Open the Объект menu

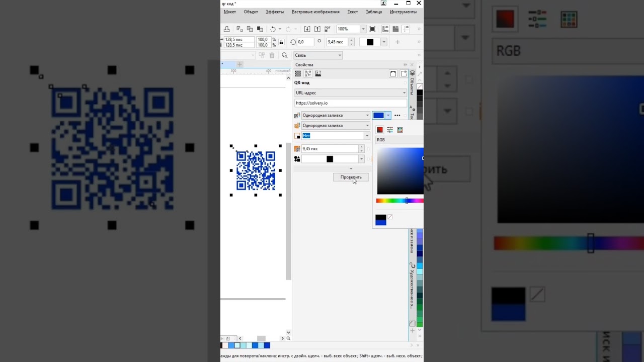(x=251, y=12)
